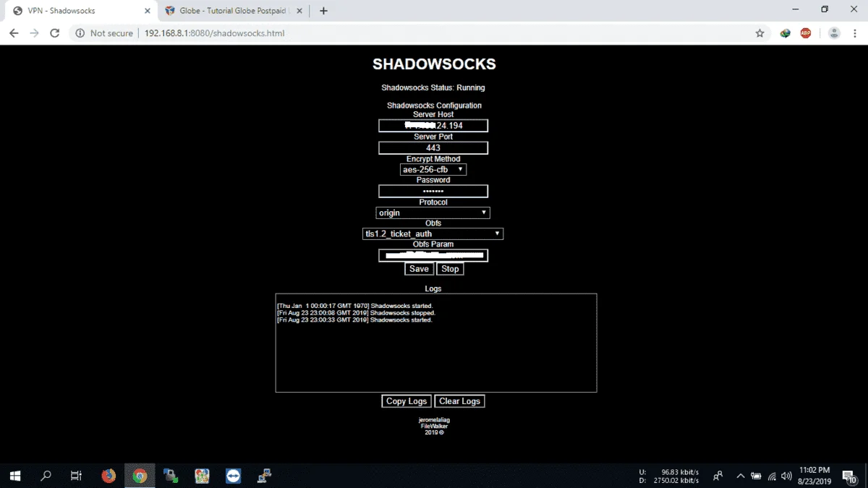Close the Globe Tutorial tab
The height and width of the screenshot is (488, 868).
(299, 11)
